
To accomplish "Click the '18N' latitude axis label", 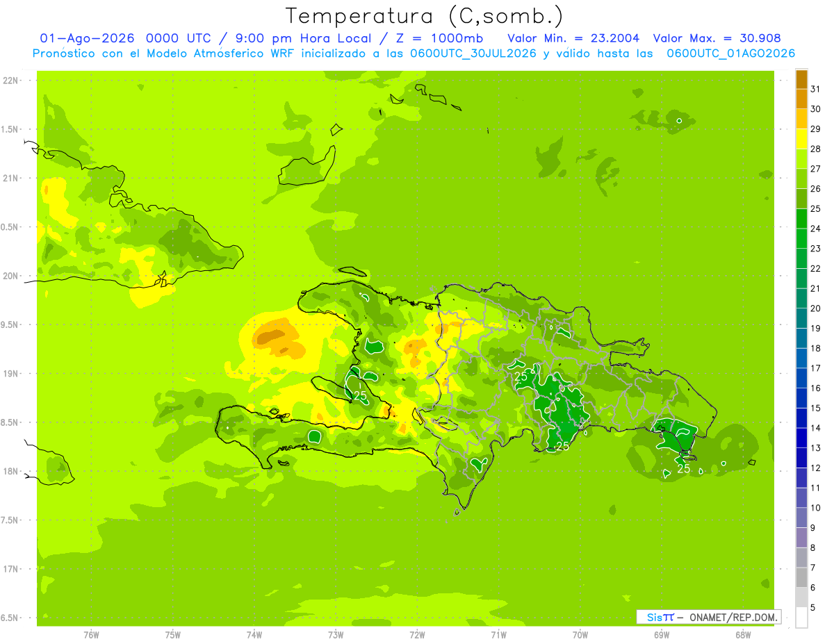I will click(10, 471).
